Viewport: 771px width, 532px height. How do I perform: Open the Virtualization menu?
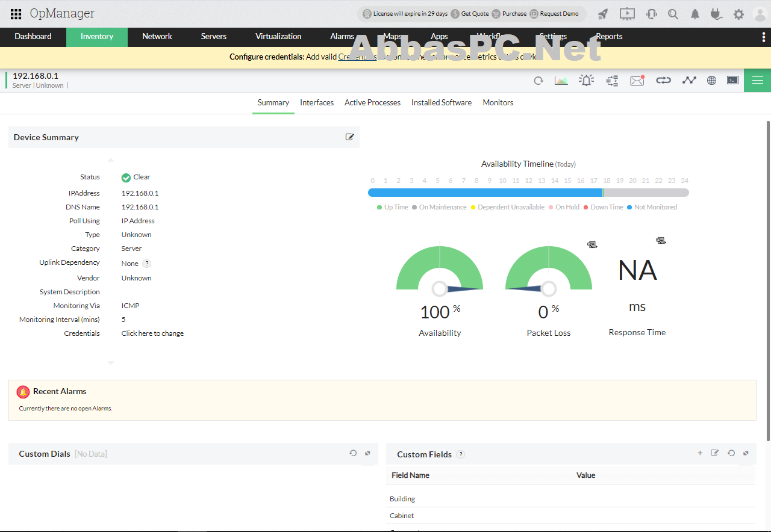(278, 36)
